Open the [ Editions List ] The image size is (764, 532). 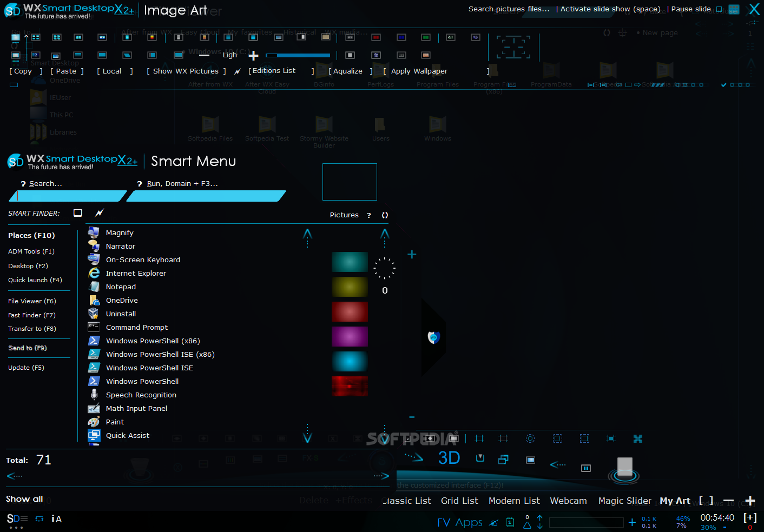click(x=281, y=71)
